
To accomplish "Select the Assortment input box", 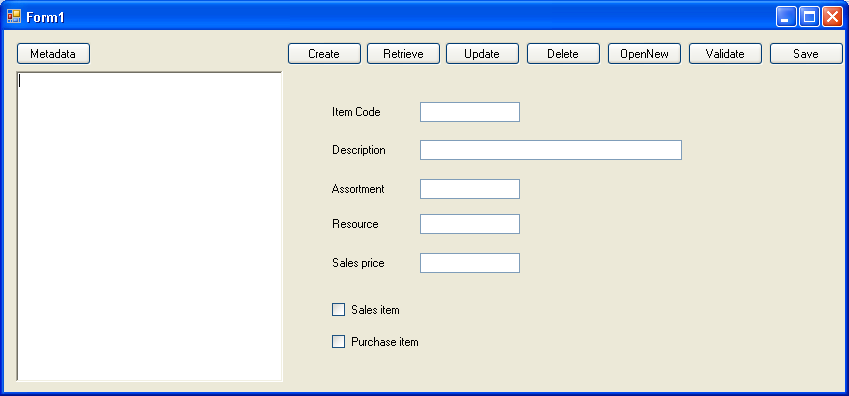I will click(470, 189).
